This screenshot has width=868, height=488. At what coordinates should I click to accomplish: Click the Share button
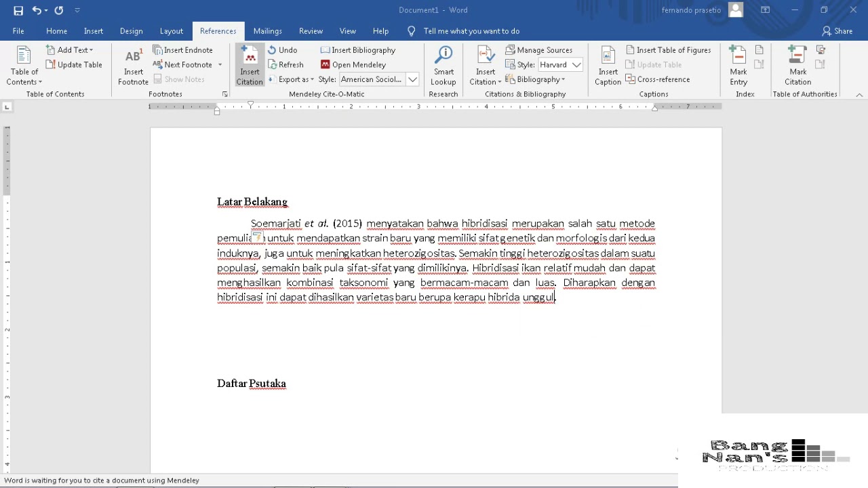(x=837, y=31)
